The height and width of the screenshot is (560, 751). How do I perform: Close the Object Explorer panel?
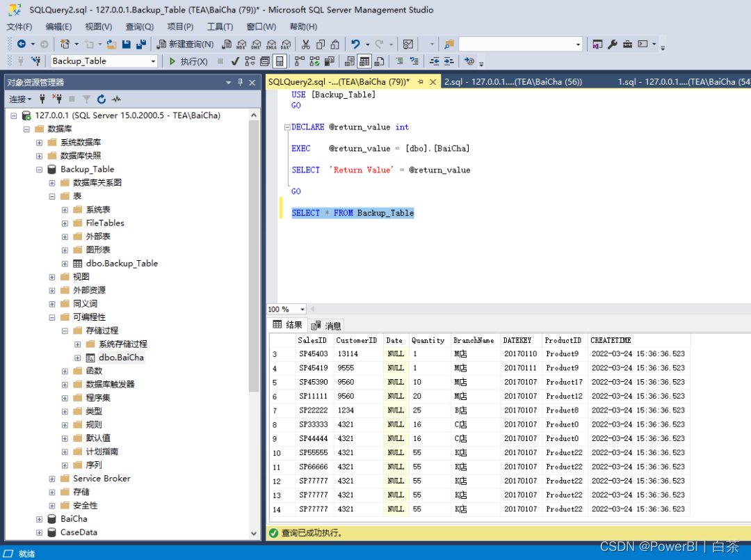[252, 82]
